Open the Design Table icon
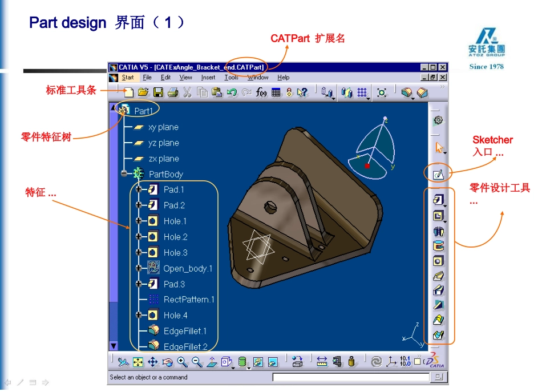 coord(276,92)
